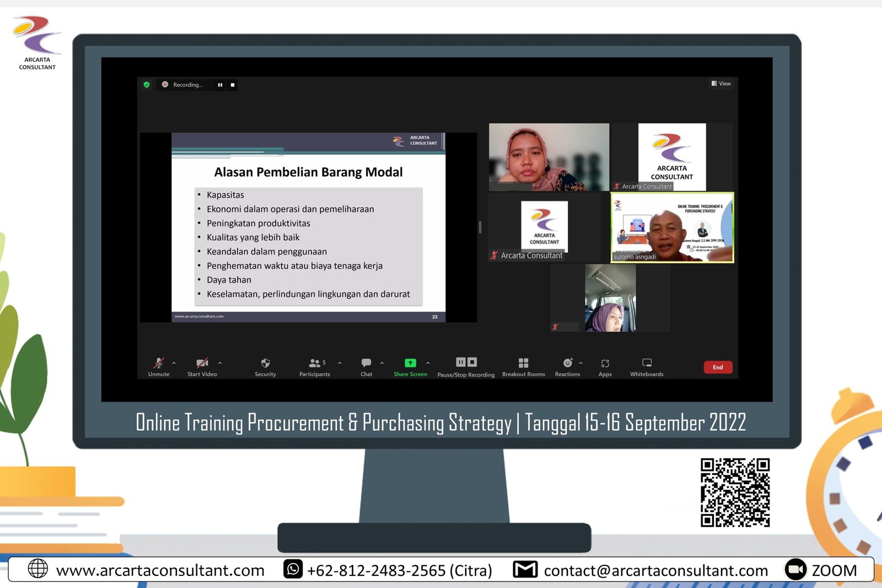Click the Security shield icon
Viewport: 882px width, 588px height.
(265, 363)
